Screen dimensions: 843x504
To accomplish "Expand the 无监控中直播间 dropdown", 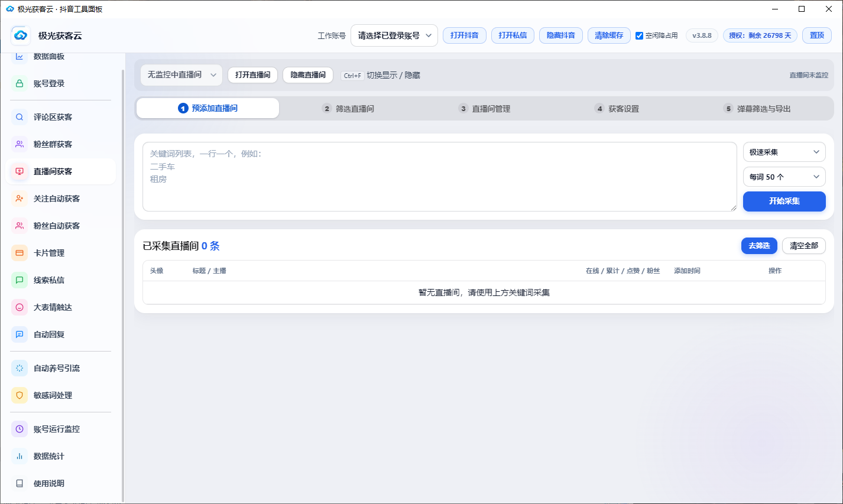I will pos(181,75).
